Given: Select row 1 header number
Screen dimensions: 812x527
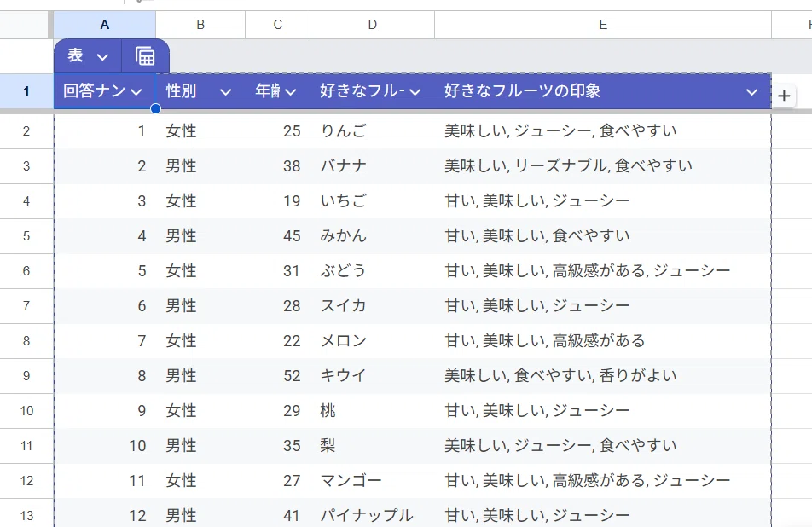Looking at the screenshot, I should [26, 91].
